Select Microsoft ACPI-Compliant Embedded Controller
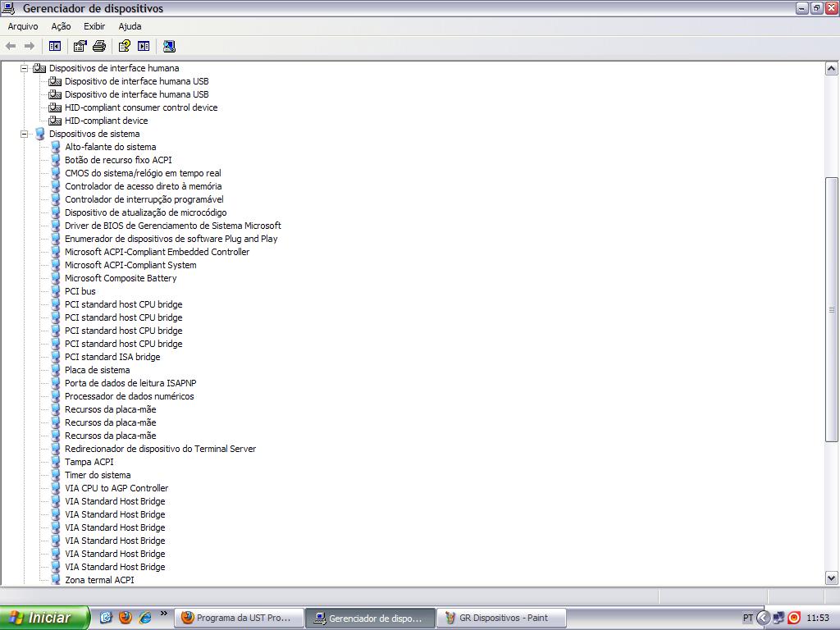 click(x=157, y=252)
